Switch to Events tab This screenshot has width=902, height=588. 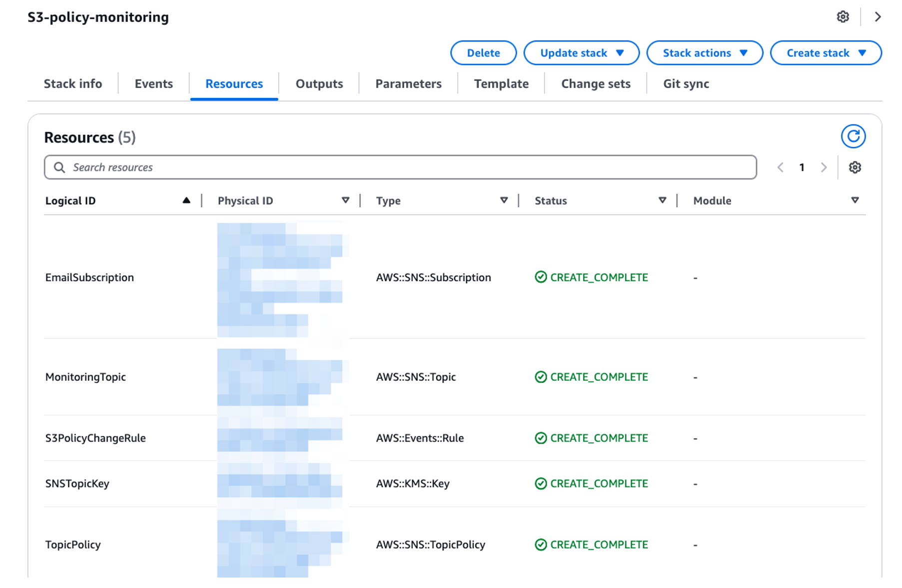click(x=154, y=84)
